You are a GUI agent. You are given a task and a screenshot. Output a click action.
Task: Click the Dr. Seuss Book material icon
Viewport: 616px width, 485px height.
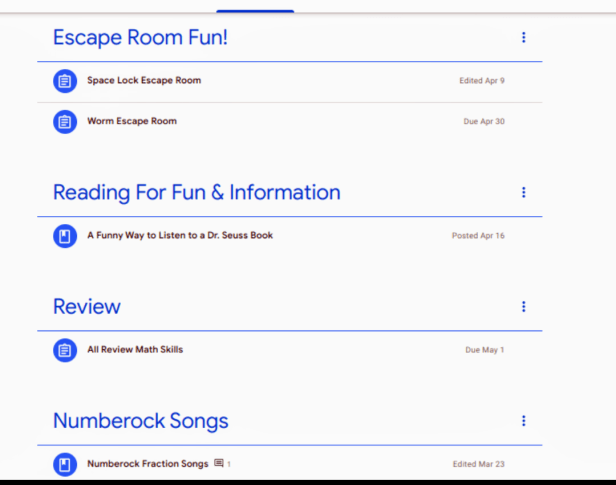(x=65, y=236)
